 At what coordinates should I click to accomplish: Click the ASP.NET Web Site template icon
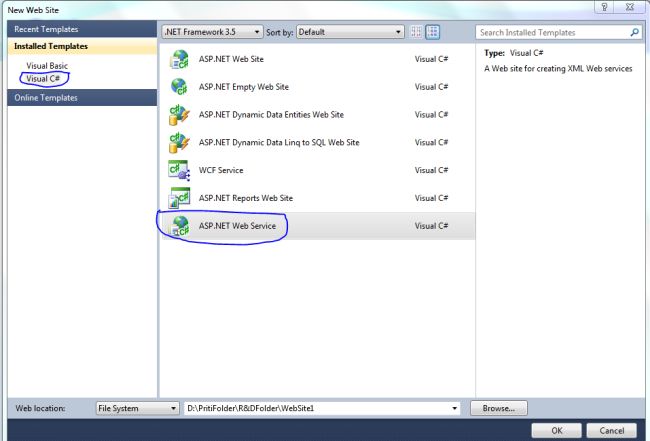179,59
